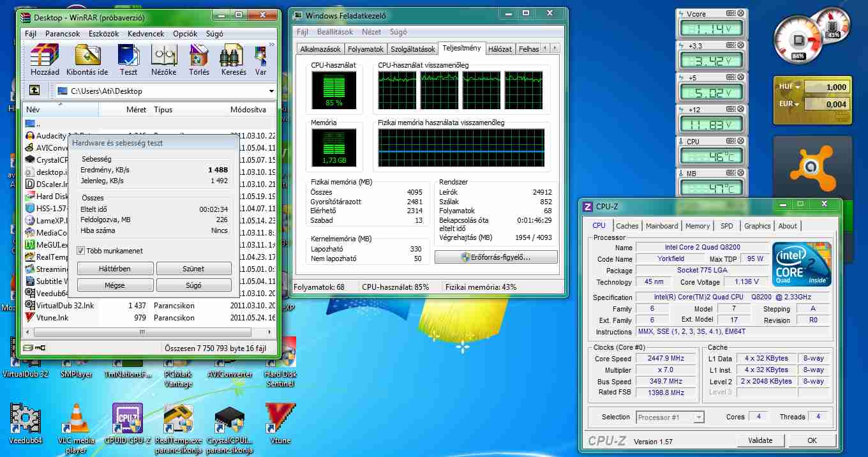This screenshot has width=868, height=457.
Task: Switch to the Szolgáltatások tab
Action: pyautogui.click(x=413, y=49)
